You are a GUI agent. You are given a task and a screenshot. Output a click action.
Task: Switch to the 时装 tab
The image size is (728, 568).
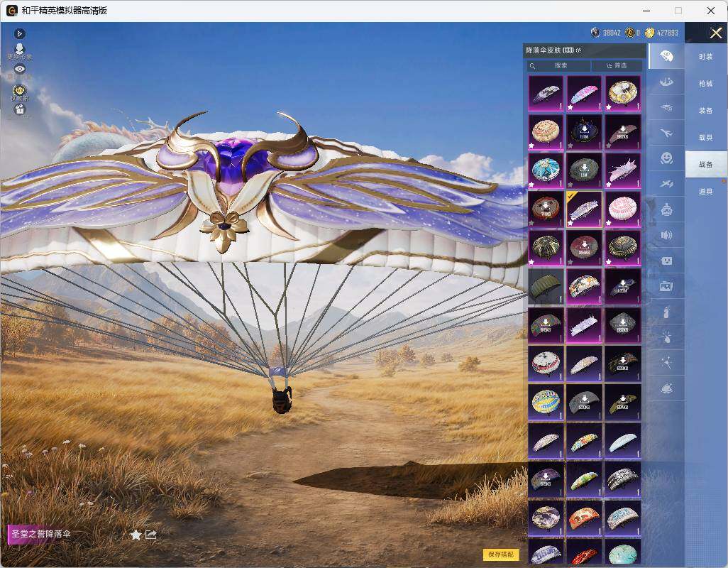tap(706, 57)
